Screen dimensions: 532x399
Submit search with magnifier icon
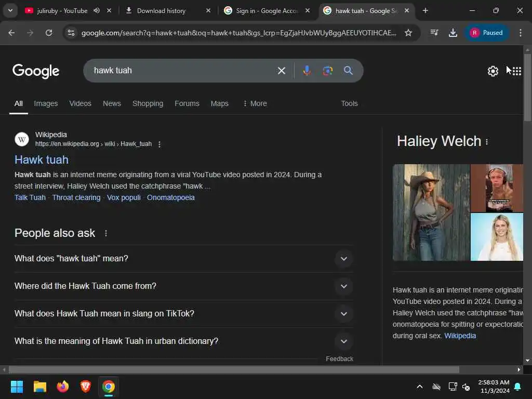[x=348, y=71]
